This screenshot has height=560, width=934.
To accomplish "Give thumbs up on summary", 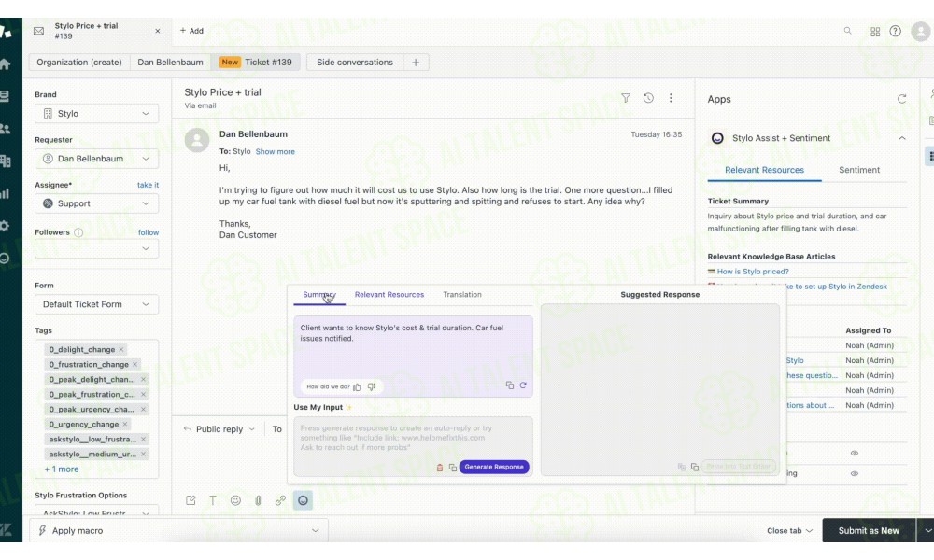I will (358, 386).
